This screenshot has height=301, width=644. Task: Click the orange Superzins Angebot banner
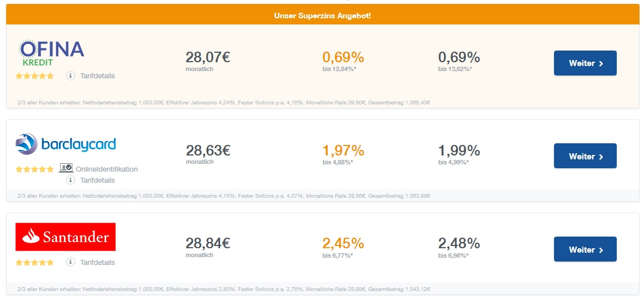[x=322, y=16]
